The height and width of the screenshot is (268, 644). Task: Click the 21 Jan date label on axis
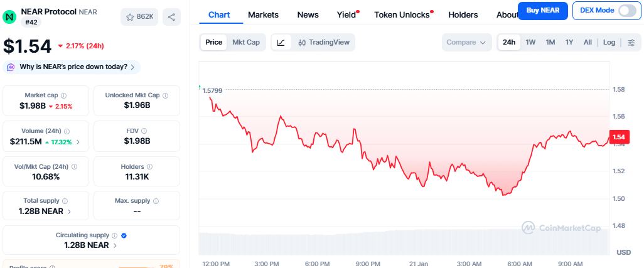pos(419,263)
